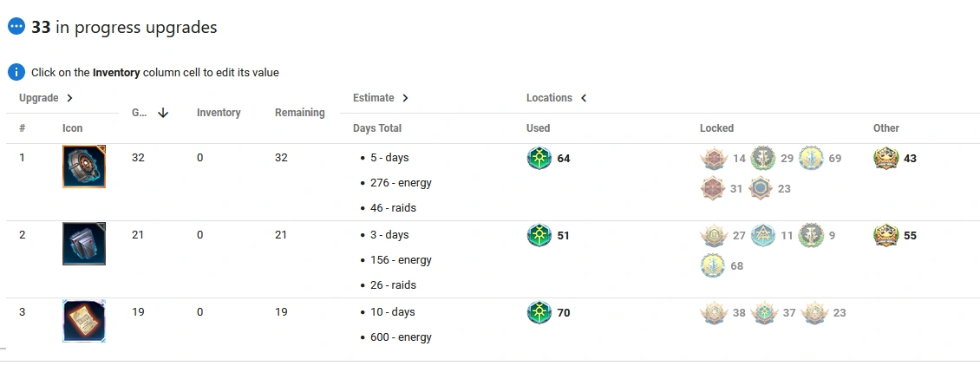Click row 3 scroll upgrade icon
This screenshot has width=980, height=366.
[x=84, y=321]
